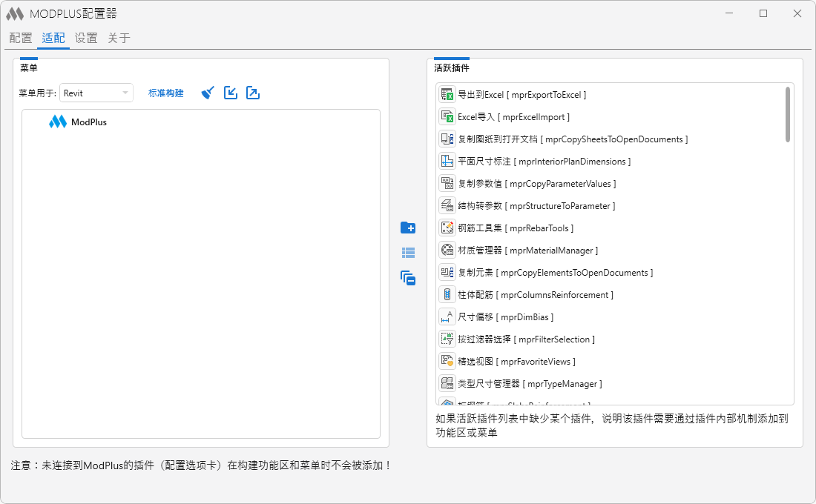Viewport: 816px width, 504px height.
Task: Select 钢筋工具集 plugin text
Action: point(516,228)
